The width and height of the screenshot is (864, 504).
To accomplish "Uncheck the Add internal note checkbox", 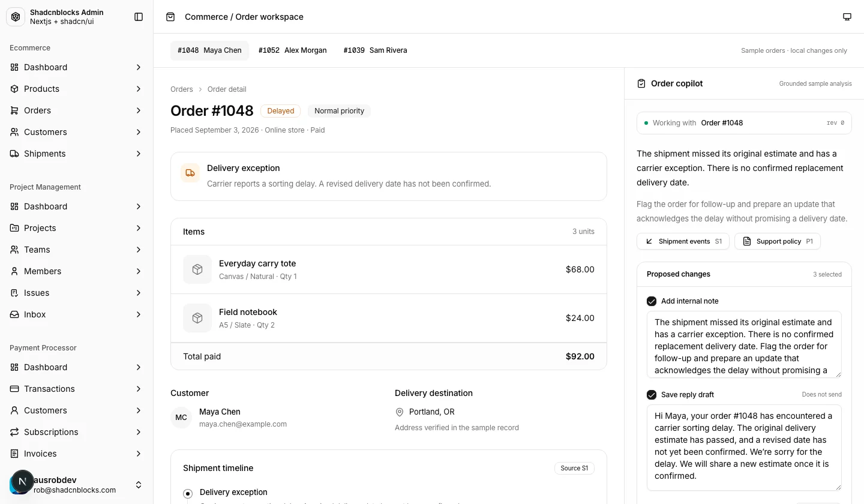I will point(652,301).
